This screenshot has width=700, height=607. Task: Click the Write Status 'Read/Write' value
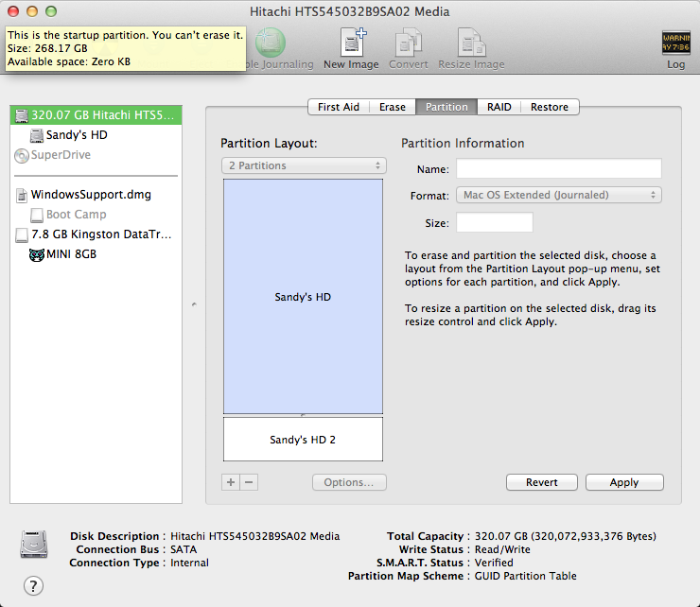(502, 549)
